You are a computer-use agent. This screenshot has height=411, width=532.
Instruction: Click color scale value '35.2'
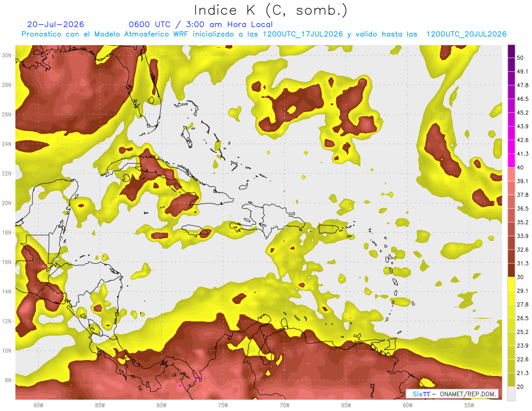pos(522,222)
